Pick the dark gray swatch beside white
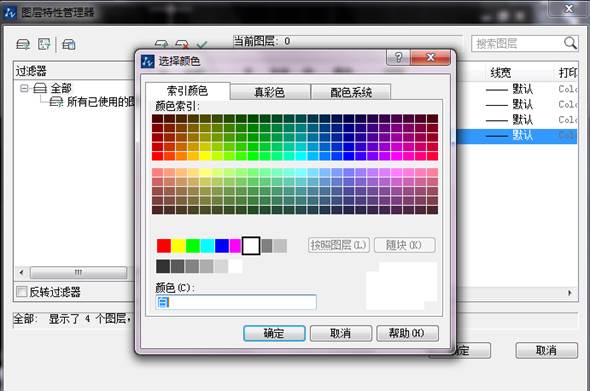This screenshot has width=590, height=391. (x=267, y=246)
